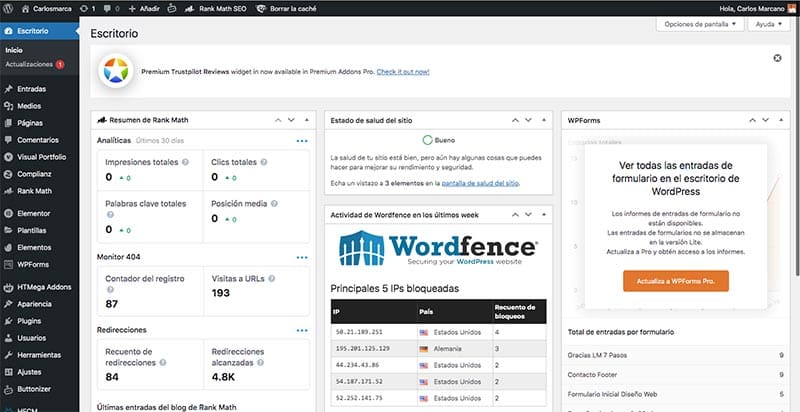Open Complianz sidebar icon
Screen dimensions: 800x412
click(8, 174)
